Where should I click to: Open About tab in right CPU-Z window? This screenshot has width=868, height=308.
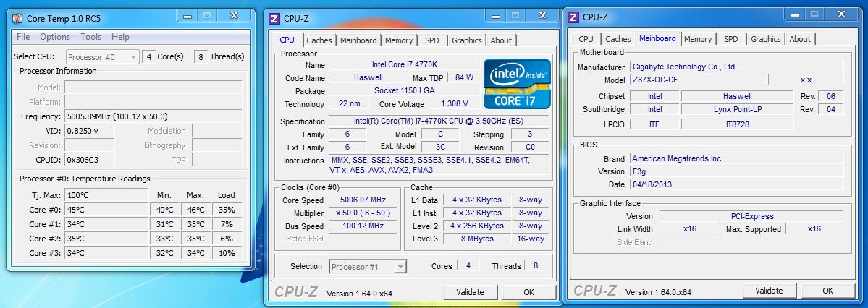point(800,39)
